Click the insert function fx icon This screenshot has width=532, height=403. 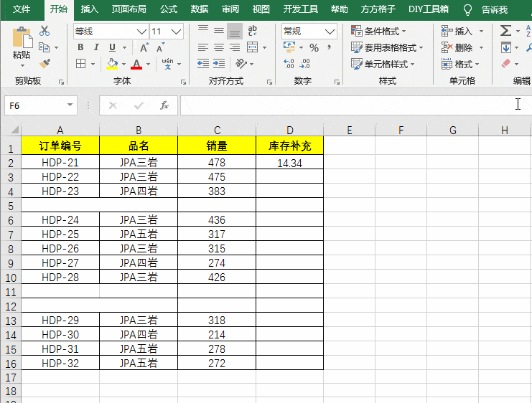click(x=164, y=105)
